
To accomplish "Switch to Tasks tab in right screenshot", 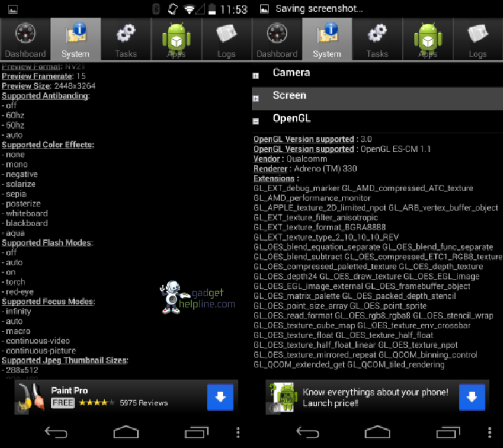I will pos(377,39).
